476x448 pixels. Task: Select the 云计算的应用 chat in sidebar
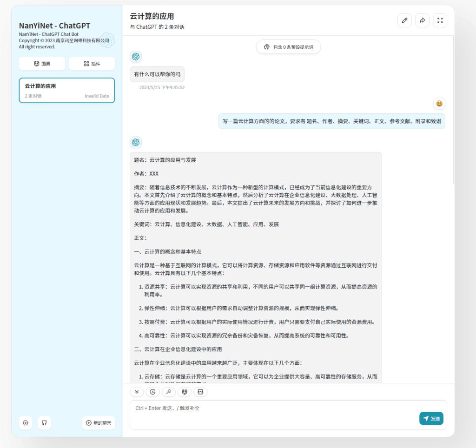[x=67, y=91]
